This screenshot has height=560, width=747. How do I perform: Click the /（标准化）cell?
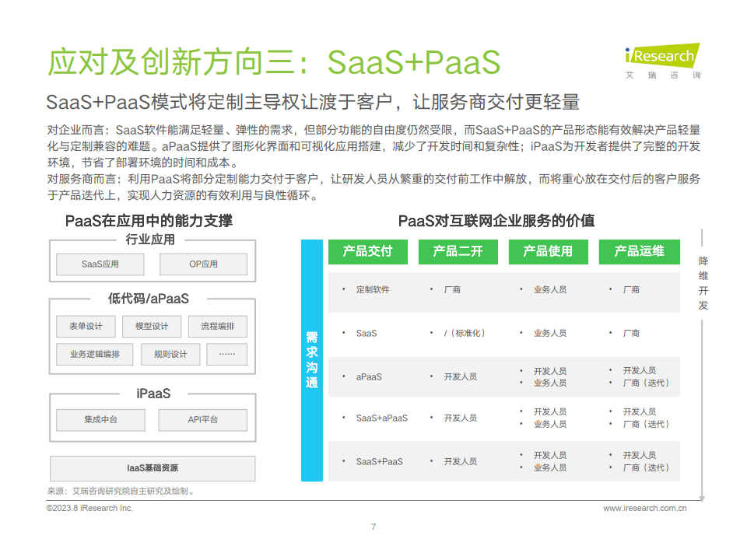465,334
